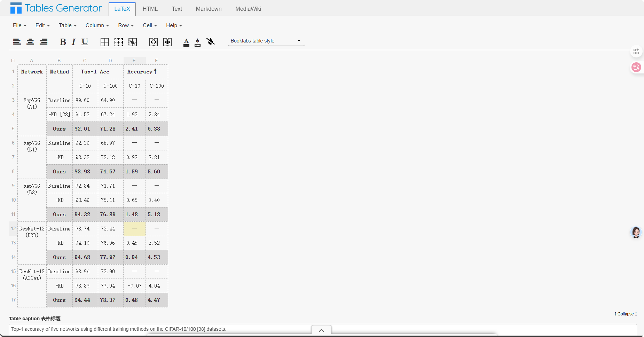Screen dimensions: 644x337
Task: Select column header C
Action: click(85, 61)
